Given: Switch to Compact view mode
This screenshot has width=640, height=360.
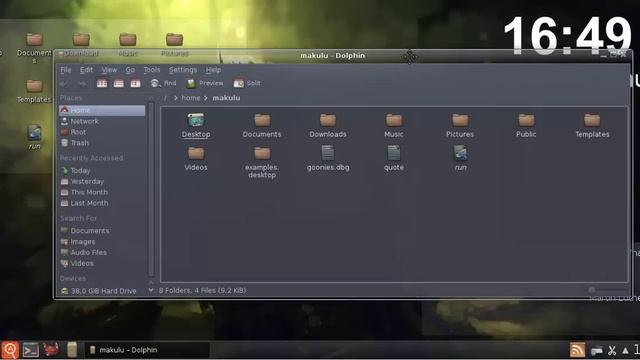Looking at the screenshot, I should click(x=118, y=83).
